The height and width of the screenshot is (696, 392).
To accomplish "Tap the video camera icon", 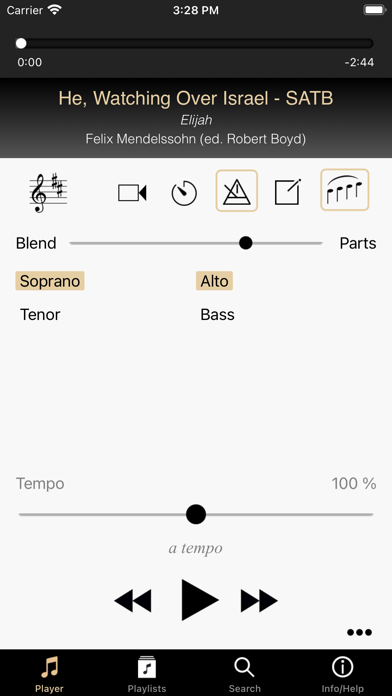I will pyautogui.click(x=132, y=193).
